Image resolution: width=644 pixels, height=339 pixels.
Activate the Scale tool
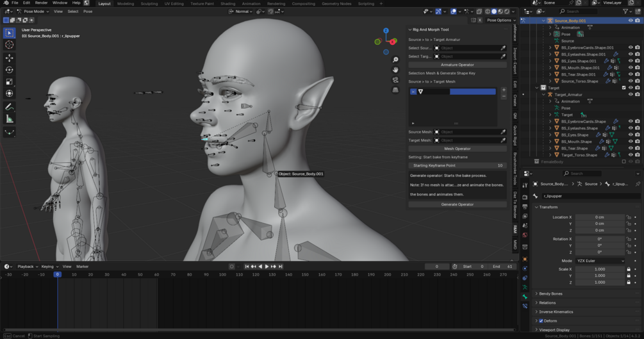click(x=10, y=82)
